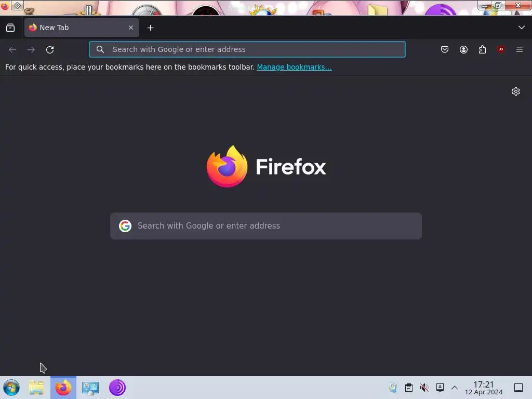Go back one page arrow
This screenshot has width=532, height=399.
tap(12, 49)
